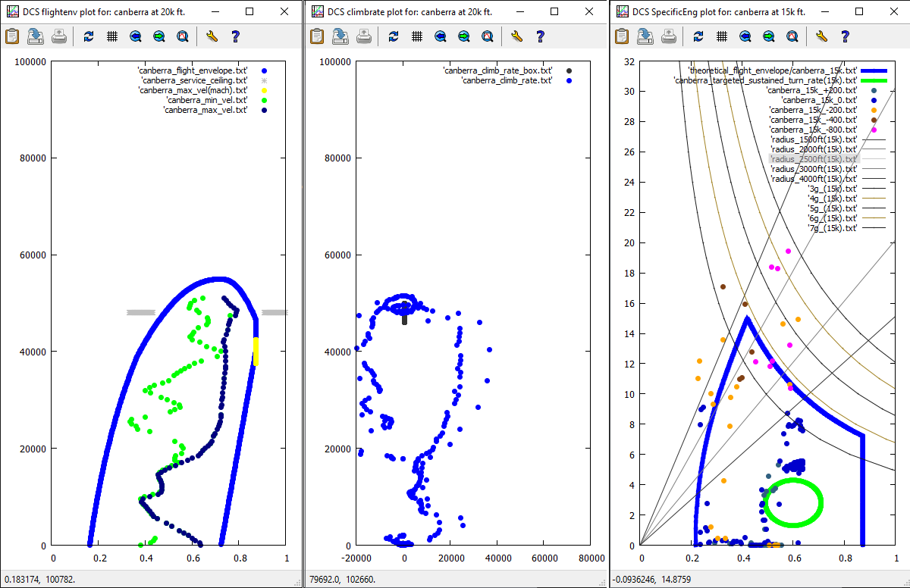
Task: Toggle grid in climbrate plot window
Action: click(416, 36)
